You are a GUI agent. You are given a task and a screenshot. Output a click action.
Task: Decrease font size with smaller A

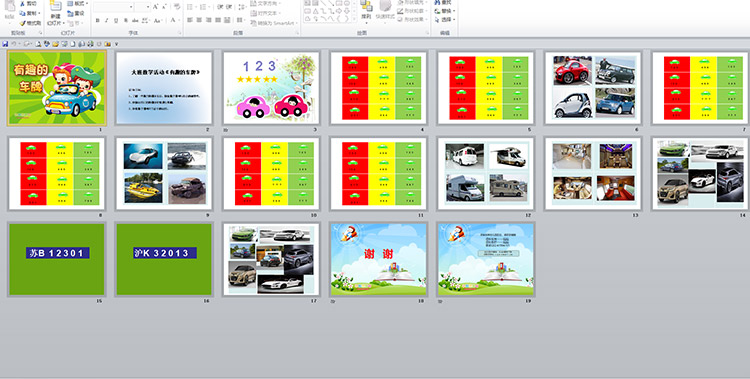165,7
